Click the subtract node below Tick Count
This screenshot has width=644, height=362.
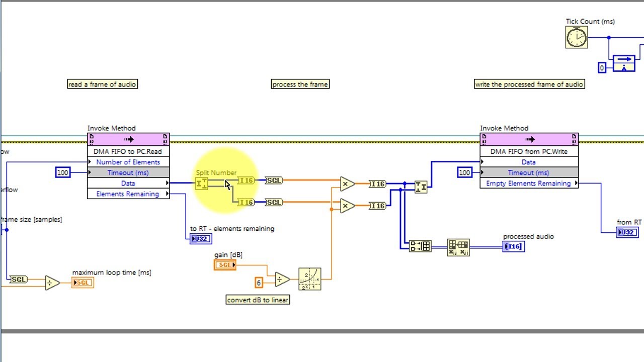pyautogui.click(x=624, y=64)
